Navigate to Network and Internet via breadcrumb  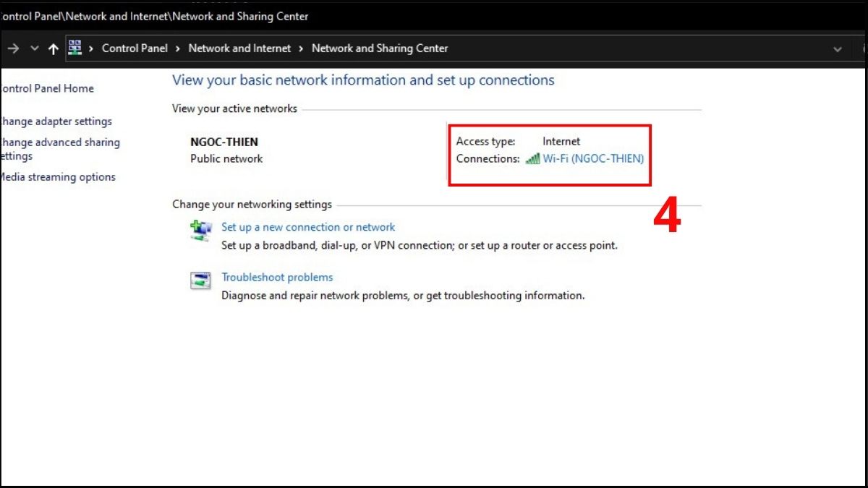tap(239, 48)
